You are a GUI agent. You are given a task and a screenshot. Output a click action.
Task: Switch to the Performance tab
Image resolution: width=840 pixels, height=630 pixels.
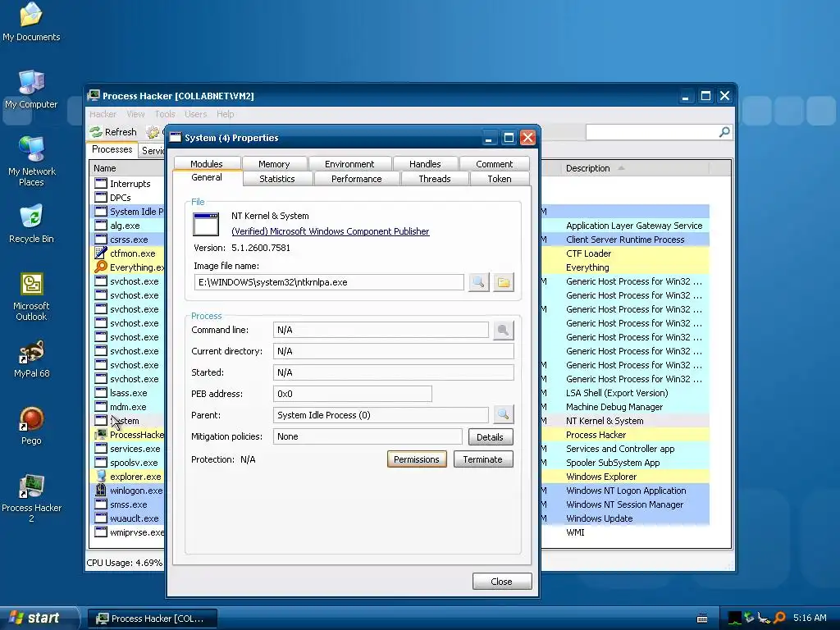coord(356,179)
